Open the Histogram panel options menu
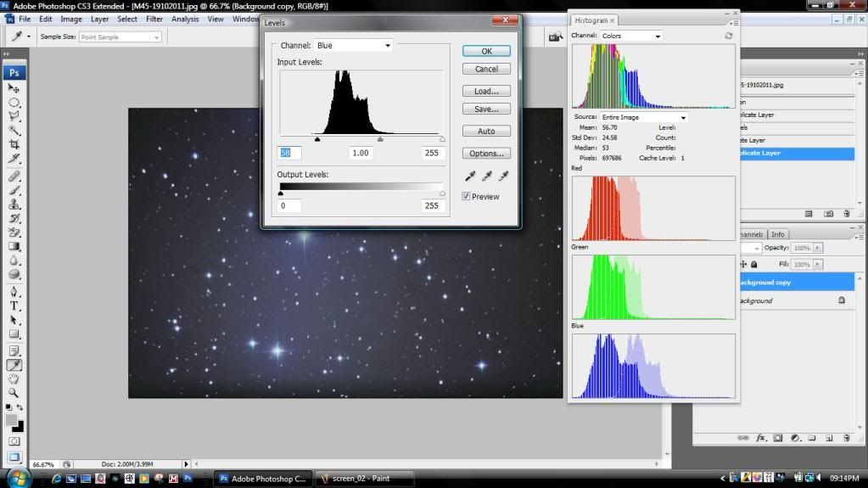The image size is (868, 488). click(x=733, y=23)
